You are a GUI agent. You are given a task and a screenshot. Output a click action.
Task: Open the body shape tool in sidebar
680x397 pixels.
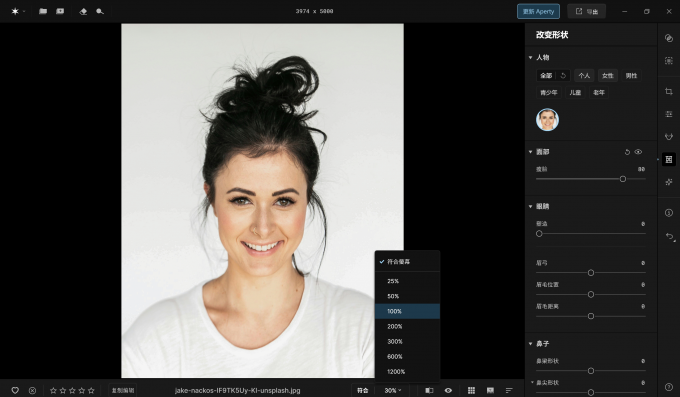click(669, 136)
